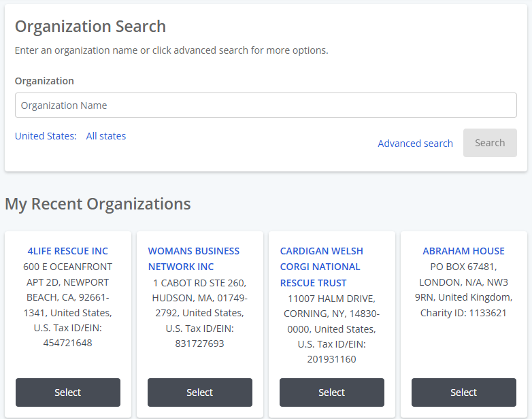Click the Organization Name input field
This screenshot has width=532, height=419.
[266, 105]
